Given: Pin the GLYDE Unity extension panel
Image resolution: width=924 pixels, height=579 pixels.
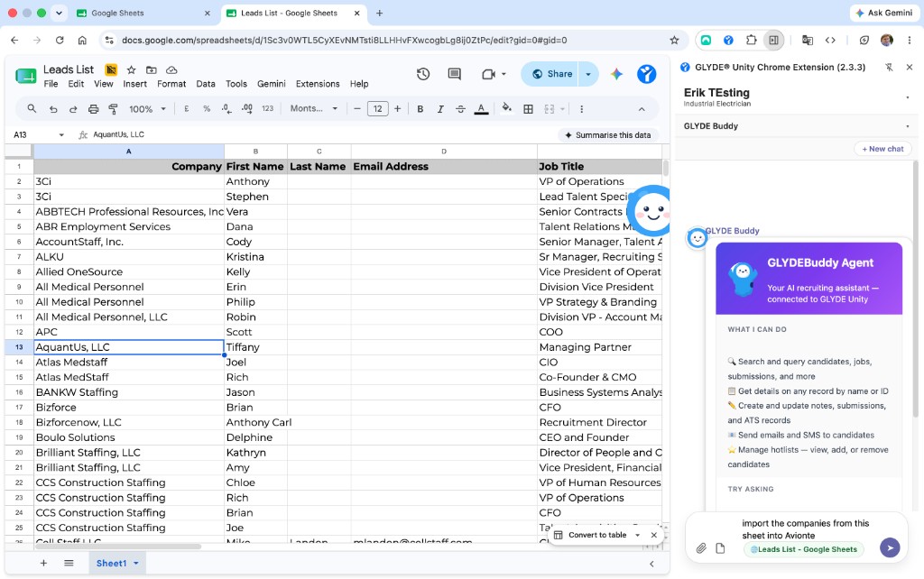Looking at the screenshot, I should point(889,68).
